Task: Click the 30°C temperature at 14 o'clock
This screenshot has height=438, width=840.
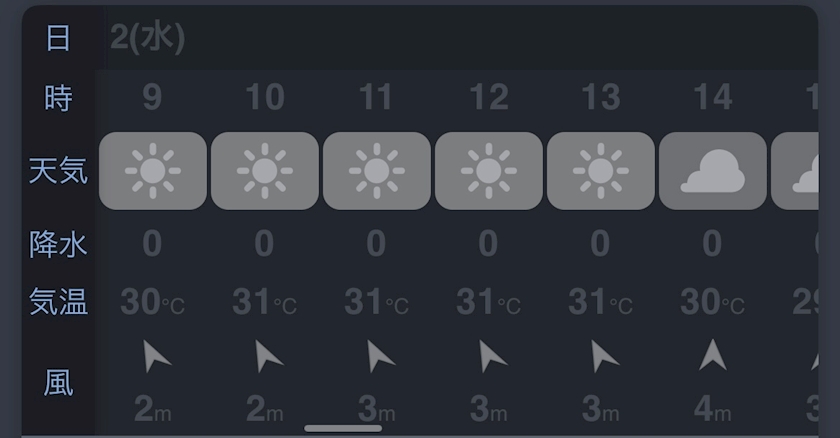Action: (x=713, y=302)
